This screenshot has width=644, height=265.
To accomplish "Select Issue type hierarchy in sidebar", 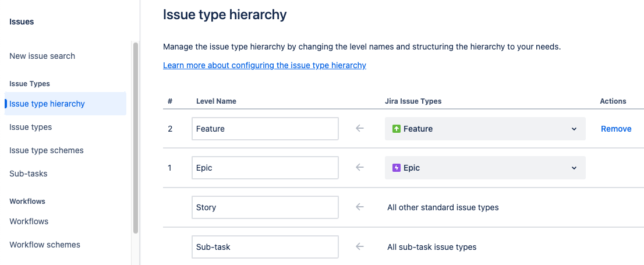I will [x=65, y=104].
